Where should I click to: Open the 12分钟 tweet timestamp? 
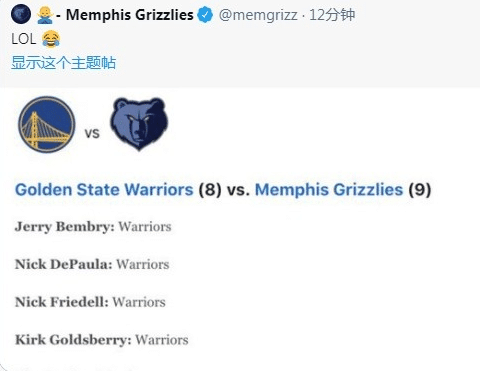click(332, 15)
